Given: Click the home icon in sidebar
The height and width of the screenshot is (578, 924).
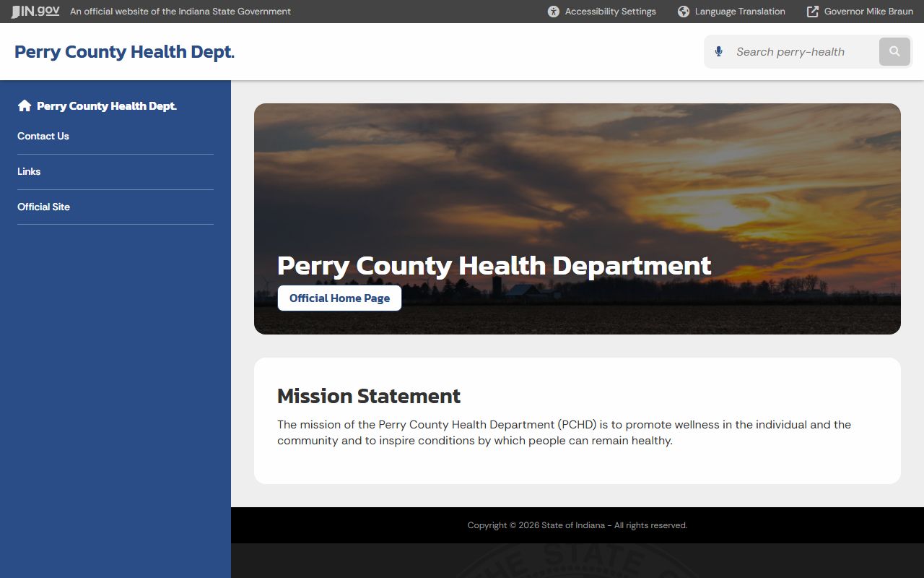Looking at the screenshot, I should point(25,105).
